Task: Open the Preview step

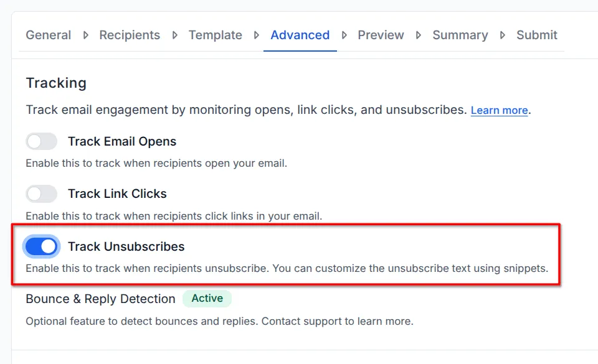Action: [381, 35]
